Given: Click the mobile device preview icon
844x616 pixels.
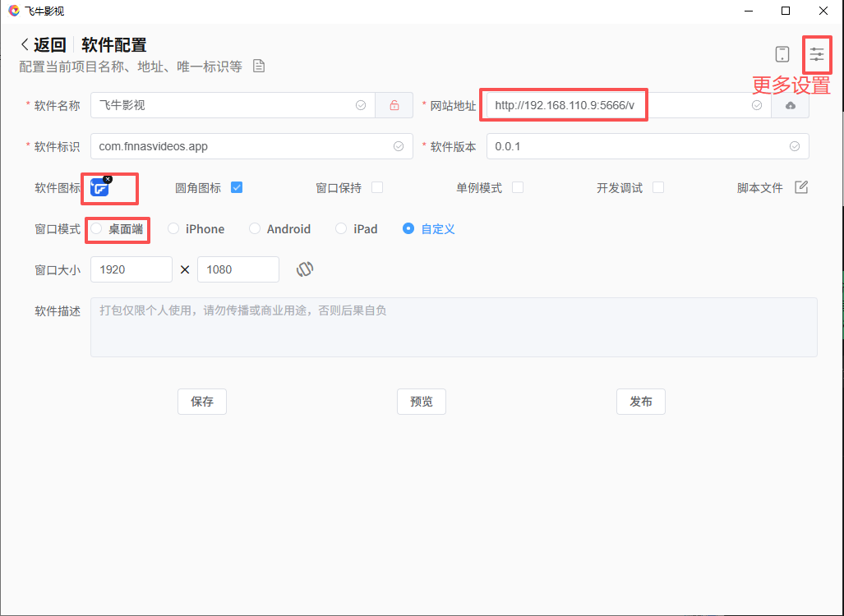Looking at the screenshot, I should 782,54.
